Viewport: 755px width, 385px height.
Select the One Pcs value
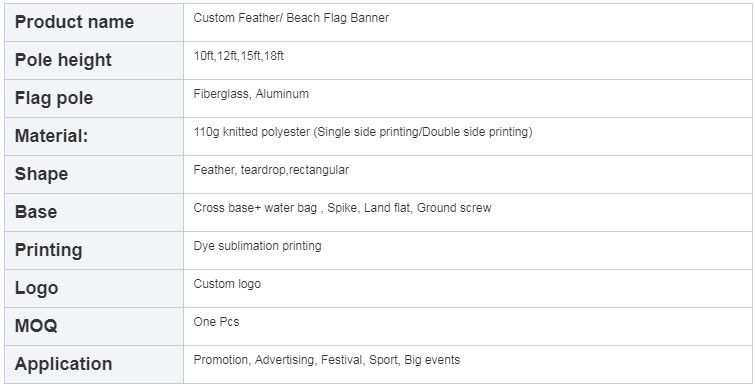[x=216, y=322]
